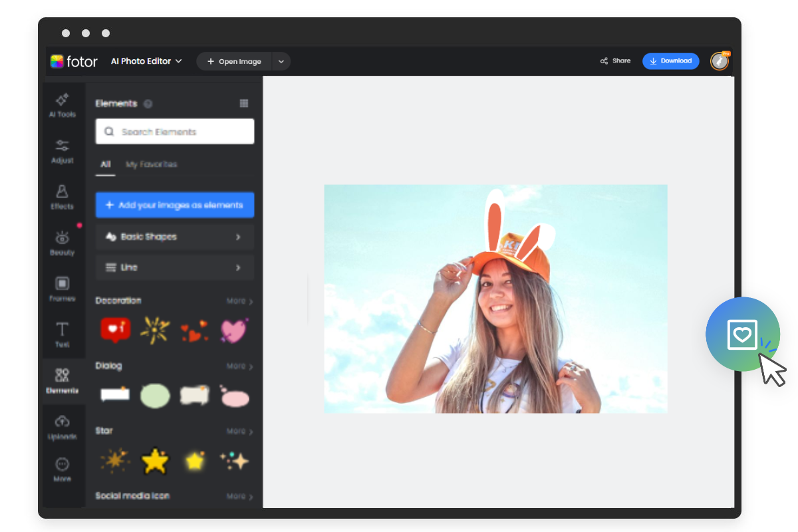Expand the Line category

coord(174,267)
